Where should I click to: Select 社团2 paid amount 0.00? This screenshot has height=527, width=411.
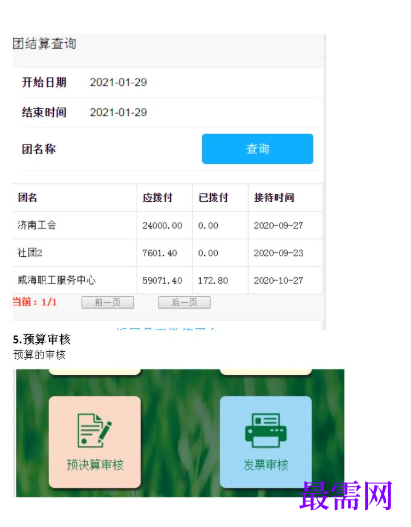(208, 253)
